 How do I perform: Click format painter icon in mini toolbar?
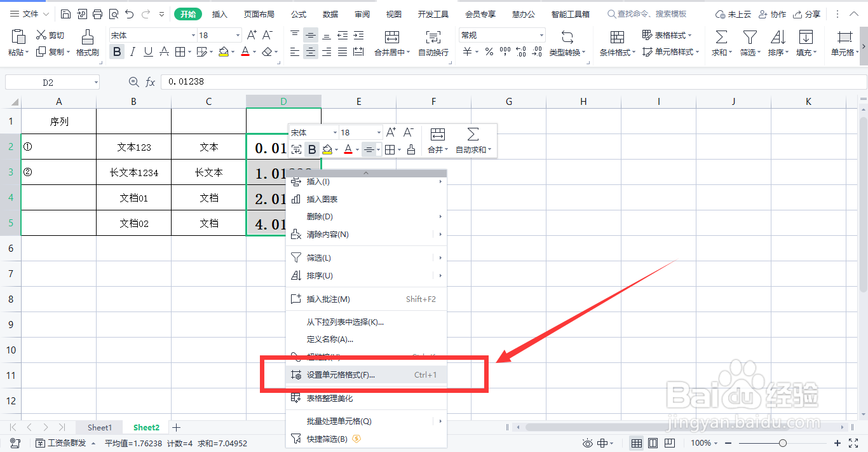coord(411,149)
